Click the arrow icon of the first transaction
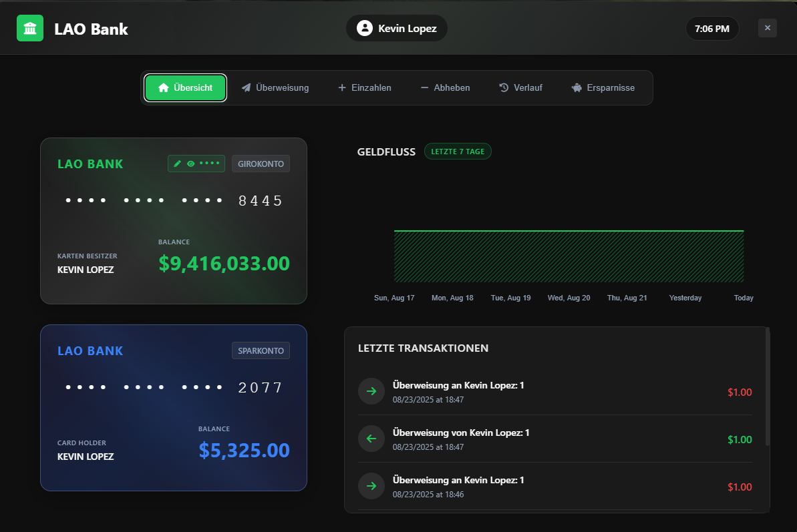 pos(371,391)
